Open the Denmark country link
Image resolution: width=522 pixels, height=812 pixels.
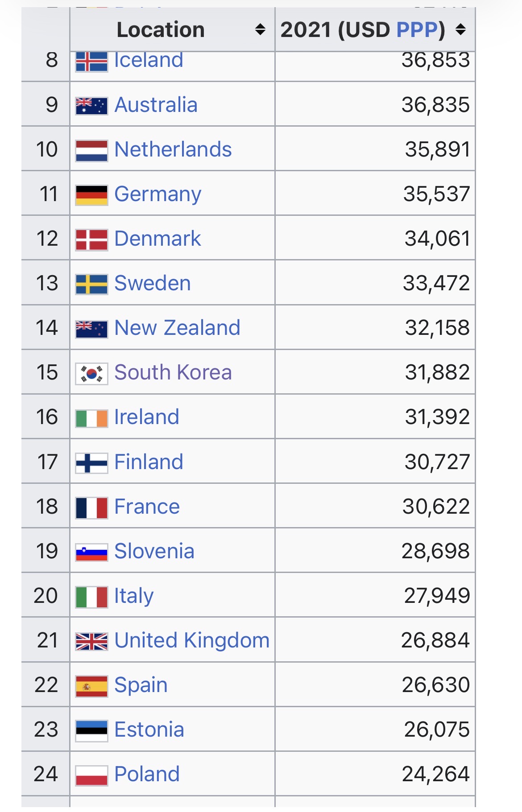point(157,239)
